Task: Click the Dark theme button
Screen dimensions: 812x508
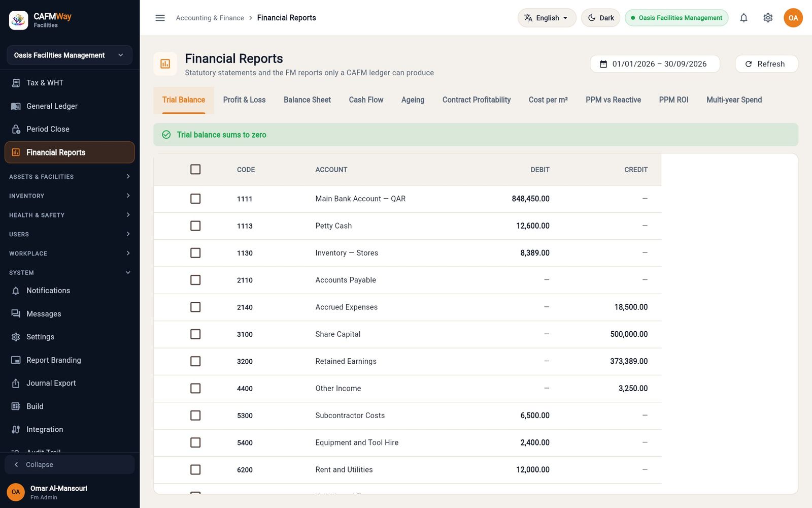Action: point(600,18)
